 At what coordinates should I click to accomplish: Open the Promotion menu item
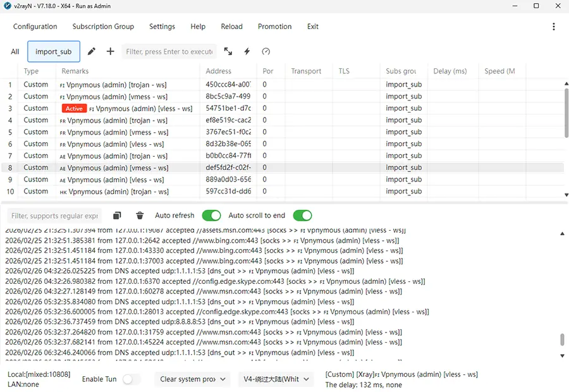pos(274,27)
